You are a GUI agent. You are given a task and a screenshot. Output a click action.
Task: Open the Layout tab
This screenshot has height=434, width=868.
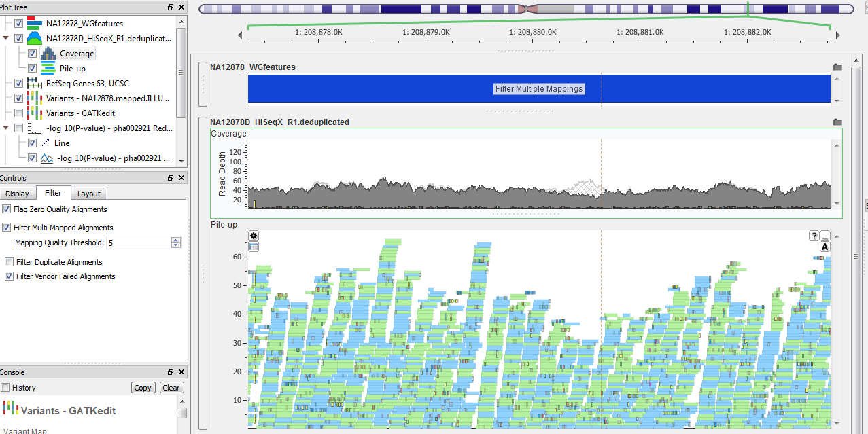coord(88,193)
